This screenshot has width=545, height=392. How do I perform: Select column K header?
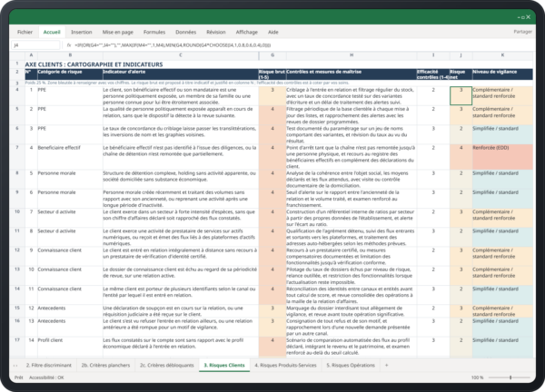coord(502,54)
